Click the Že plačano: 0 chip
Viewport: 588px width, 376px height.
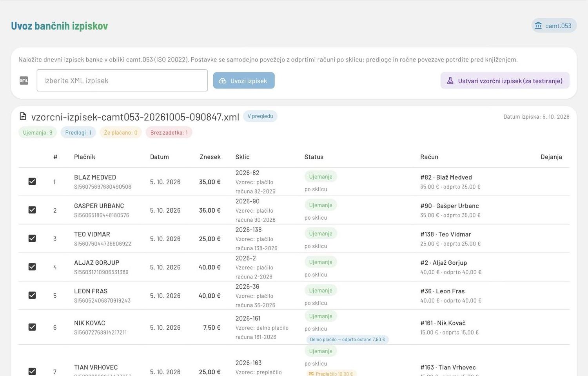[121, 132]
